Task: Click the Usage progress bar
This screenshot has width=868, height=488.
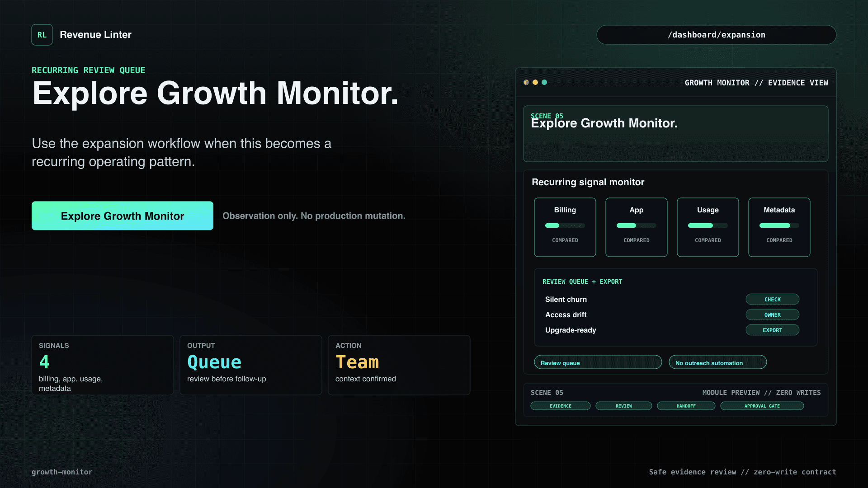Action: (x=708, y=225)
